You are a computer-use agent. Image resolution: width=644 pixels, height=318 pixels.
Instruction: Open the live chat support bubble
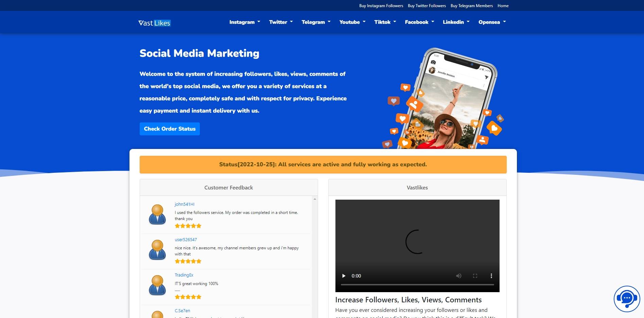(627, 299)
